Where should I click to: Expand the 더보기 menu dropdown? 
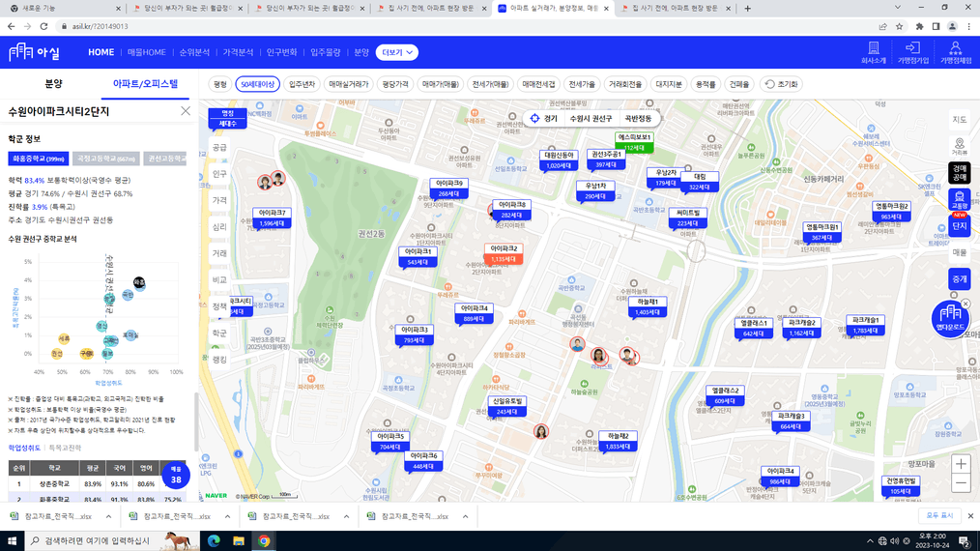pos(397,52)
